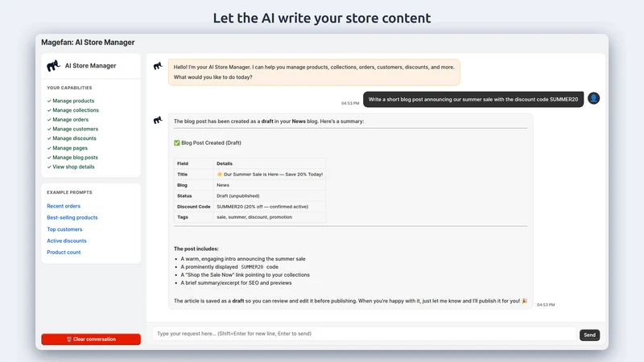
Task: Focus the 'Type your request here' input
Action: click(x=364, y=334)
